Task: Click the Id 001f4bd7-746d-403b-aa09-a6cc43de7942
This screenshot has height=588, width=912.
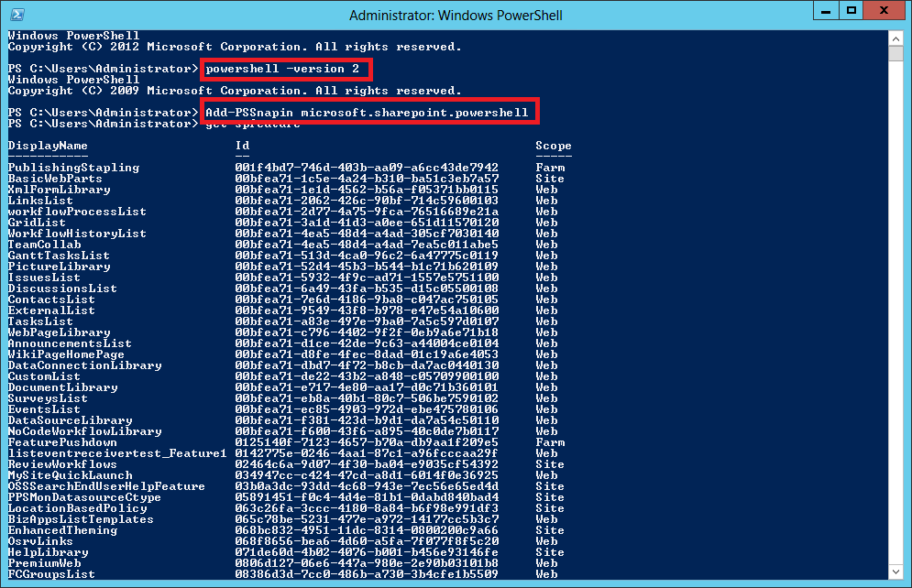Action: [x=367, y=168]
